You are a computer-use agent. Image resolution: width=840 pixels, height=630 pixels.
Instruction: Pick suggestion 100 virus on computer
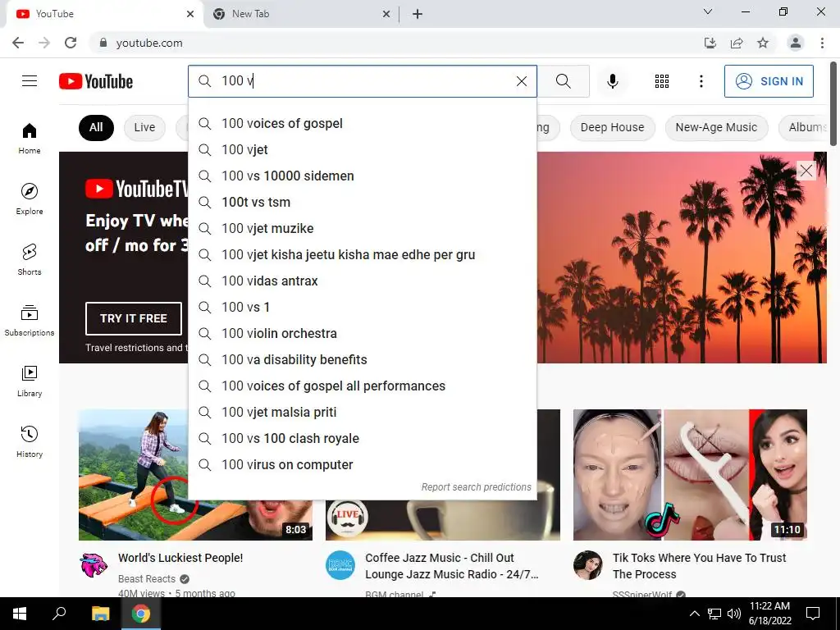[x=363, y=464]
